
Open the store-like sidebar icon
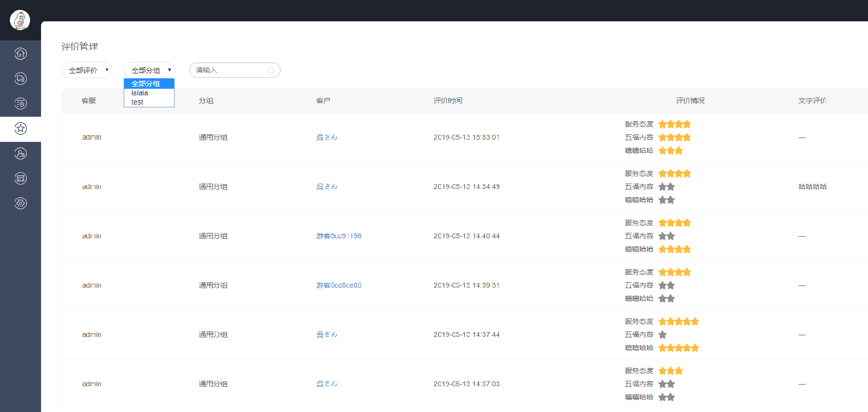pos(20,178)
